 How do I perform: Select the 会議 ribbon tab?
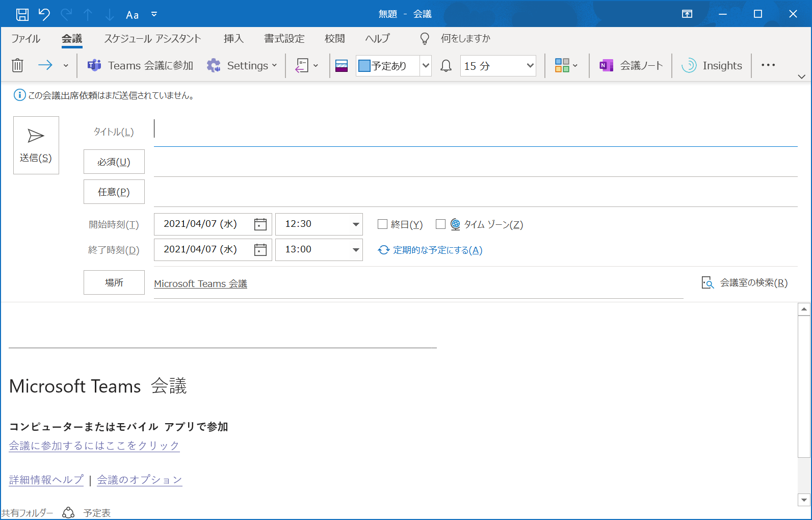click(72, 38)
